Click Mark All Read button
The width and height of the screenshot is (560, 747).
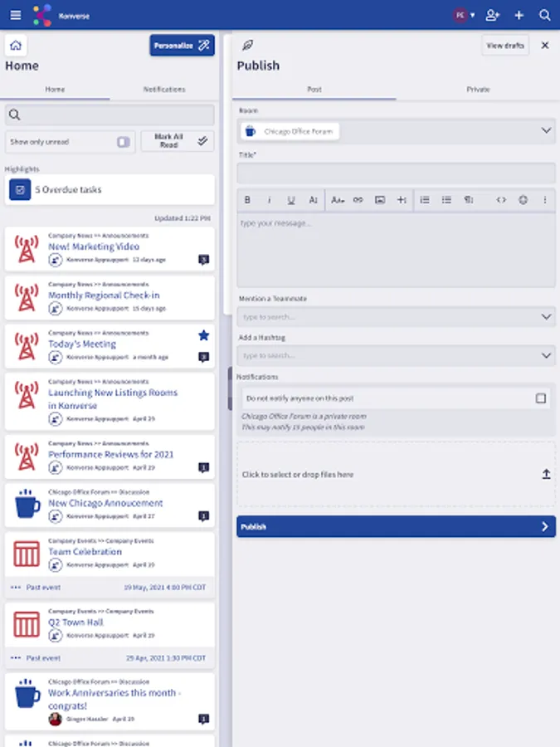tap(178, 141)
